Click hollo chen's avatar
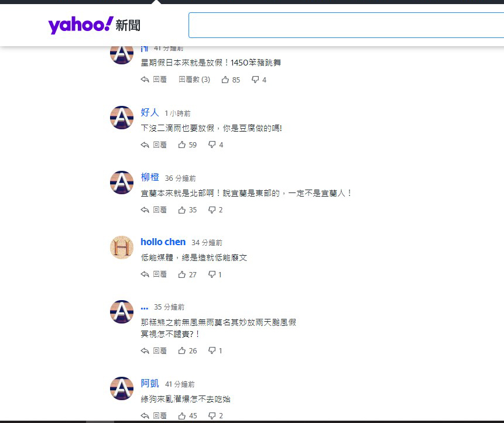The width and height of the screenshot is (504, 423). [x=122, y=247]
